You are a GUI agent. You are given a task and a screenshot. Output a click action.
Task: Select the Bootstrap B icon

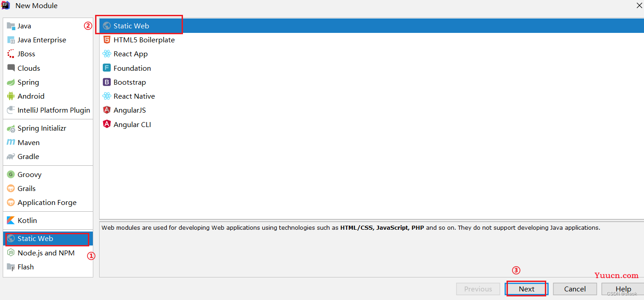[107, 82]
